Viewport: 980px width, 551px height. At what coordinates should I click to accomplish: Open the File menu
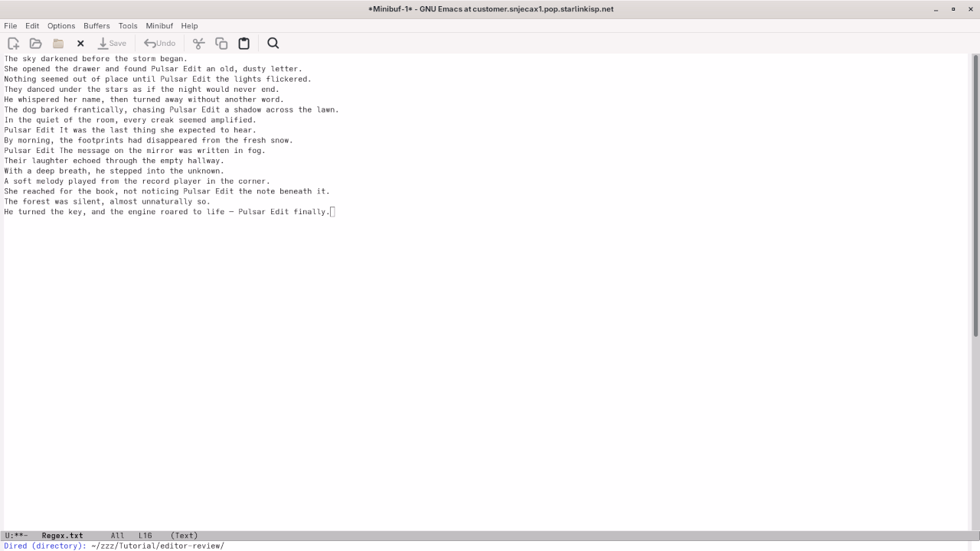(x=11, y=26)
